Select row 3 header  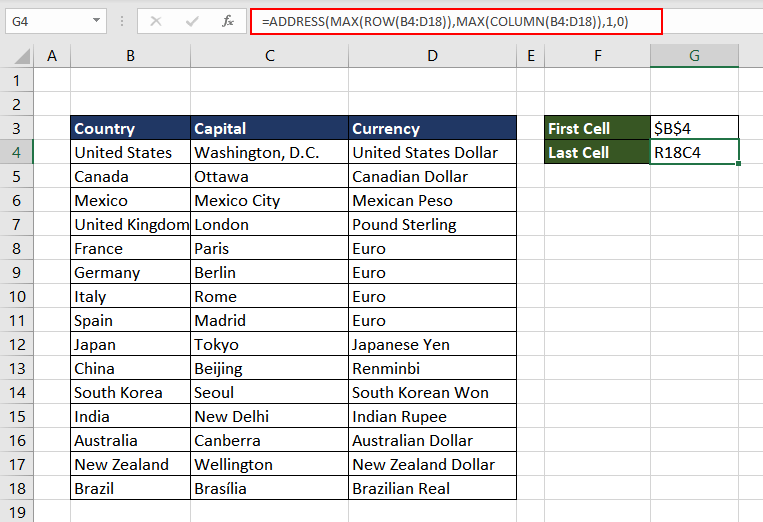[16, 128]
